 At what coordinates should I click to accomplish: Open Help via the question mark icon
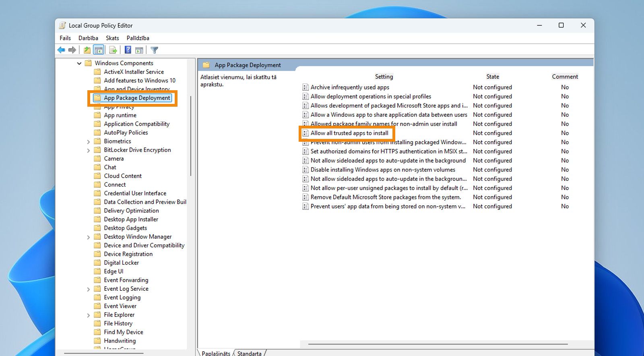(x=128, y=50)
